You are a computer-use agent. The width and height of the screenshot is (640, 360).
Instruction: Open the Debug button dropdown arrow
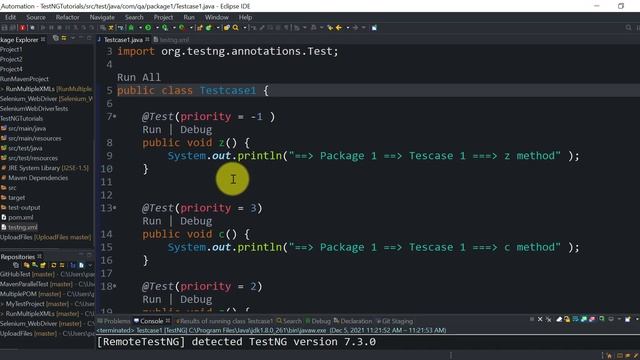pos(140,28)
